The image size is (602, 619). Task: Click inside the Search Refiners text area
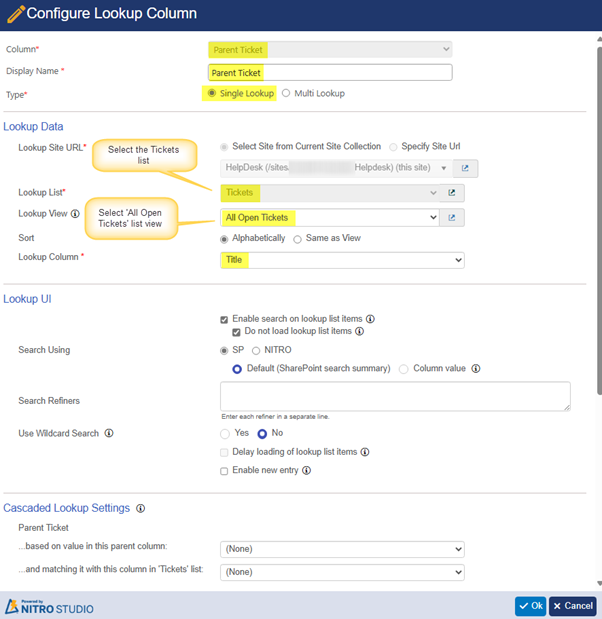pyautogui.click(x=395, y=396)
